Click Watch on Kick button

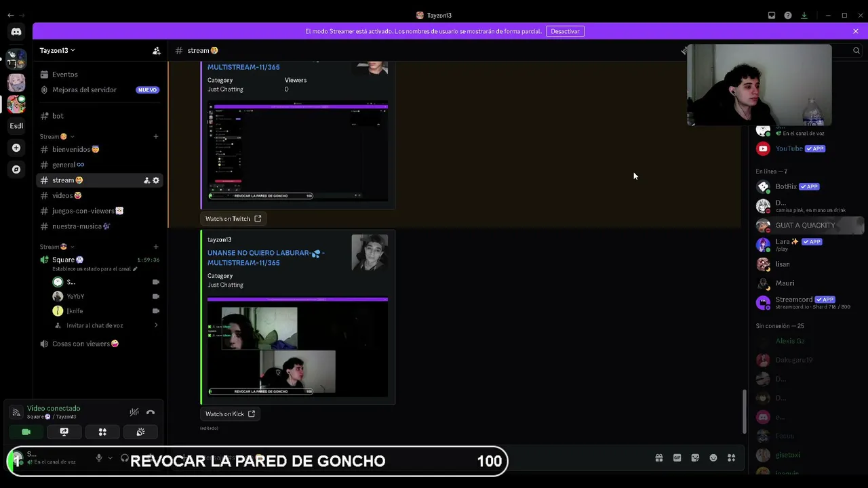tap(230, 414)
